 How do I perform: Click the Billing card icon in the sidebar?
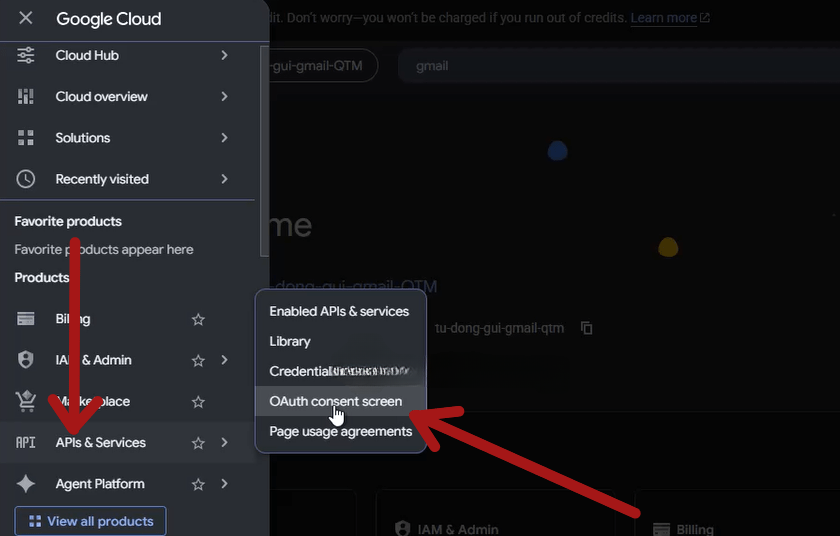[x=25, y=319]
